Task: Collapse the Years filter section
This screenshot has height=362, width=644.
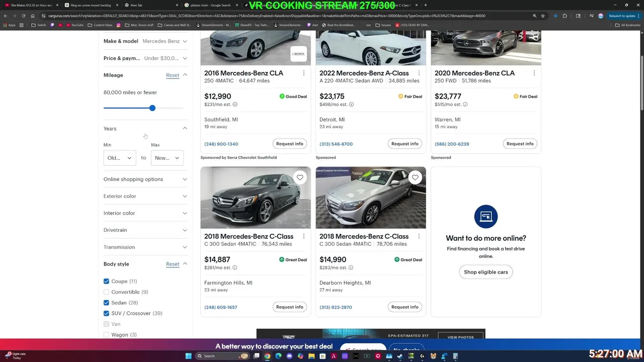Action: click(x=185, y=129)
